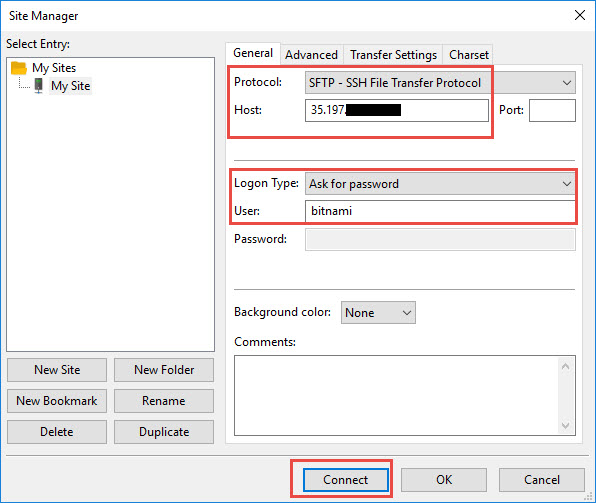Open the Advanced tab
The height and width of the screenshot is (503, 596).
(311, 55)
